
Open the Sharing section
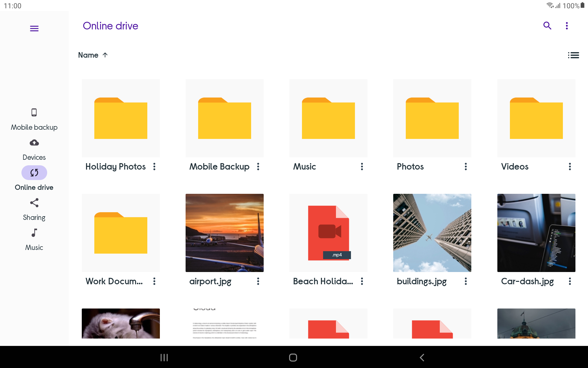click(34, 209)
